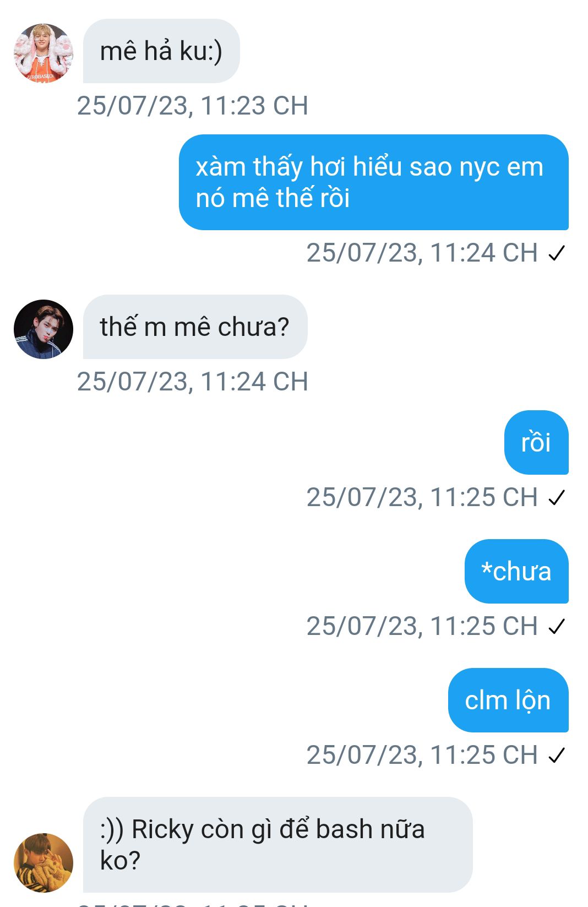Tap the "Ricky còn gì để bash nữa ko?" message
The width and height of the screenshot is (588, 907).
[x=277, y=844]
